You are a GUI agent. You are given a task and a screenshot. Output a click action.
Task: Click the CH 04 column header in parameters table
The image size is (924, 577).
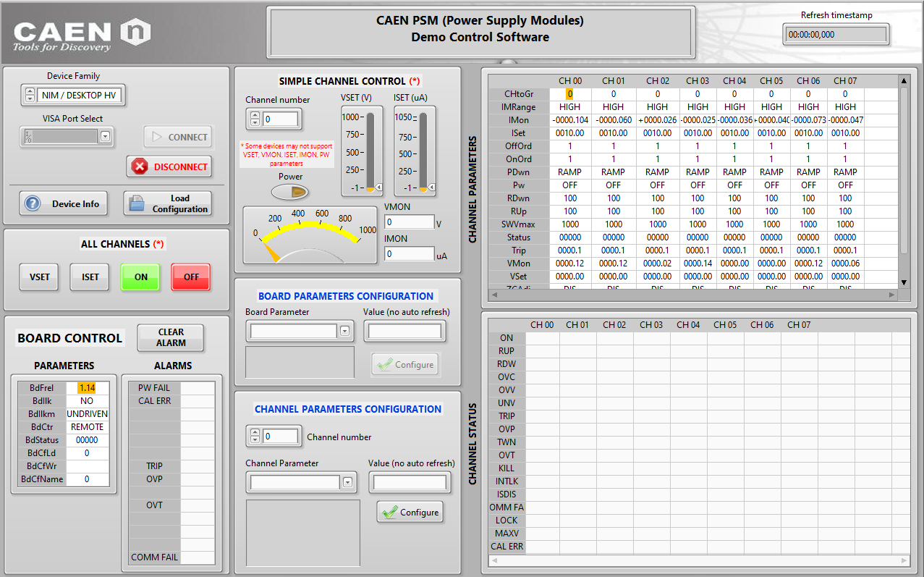[x=734, y=80]
